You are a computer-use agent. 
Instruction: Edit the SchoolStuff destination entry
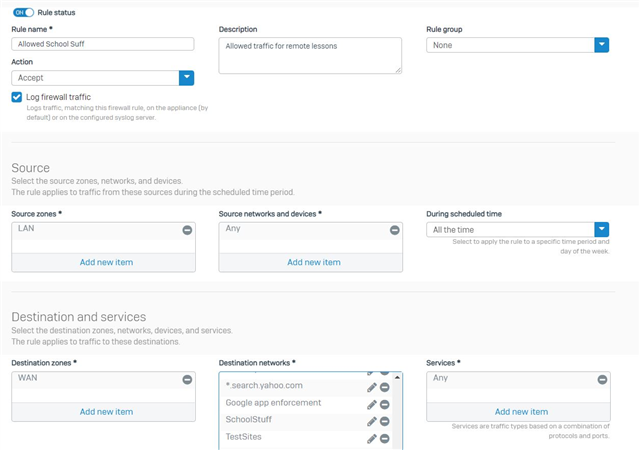(x=371, y=421)
